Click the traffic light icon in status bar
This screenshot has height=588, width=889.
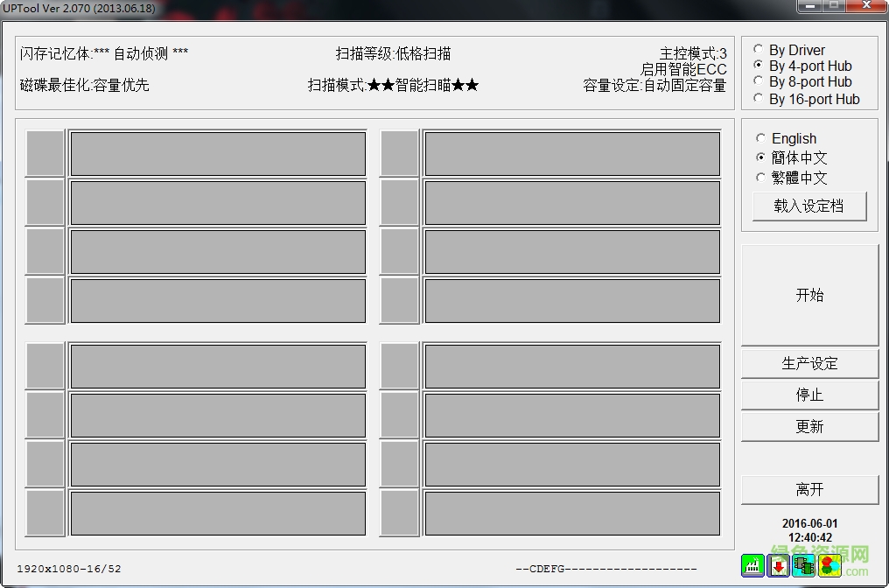828,566
